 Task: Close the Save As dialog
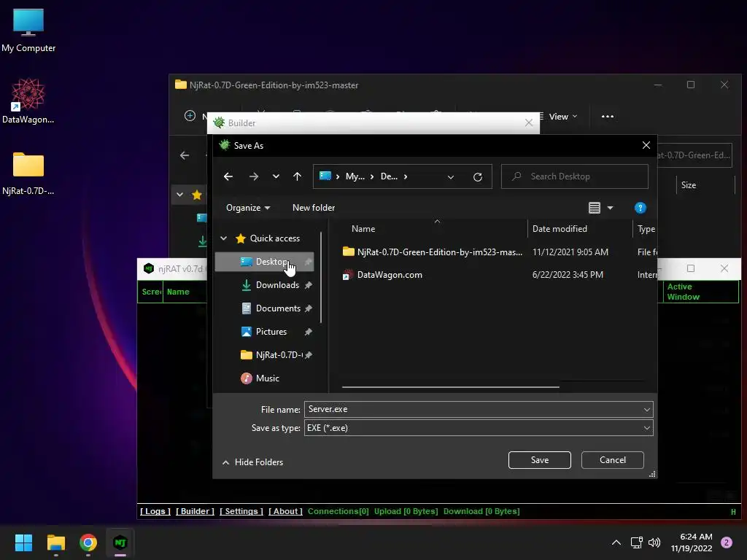(x=646, y=145)
